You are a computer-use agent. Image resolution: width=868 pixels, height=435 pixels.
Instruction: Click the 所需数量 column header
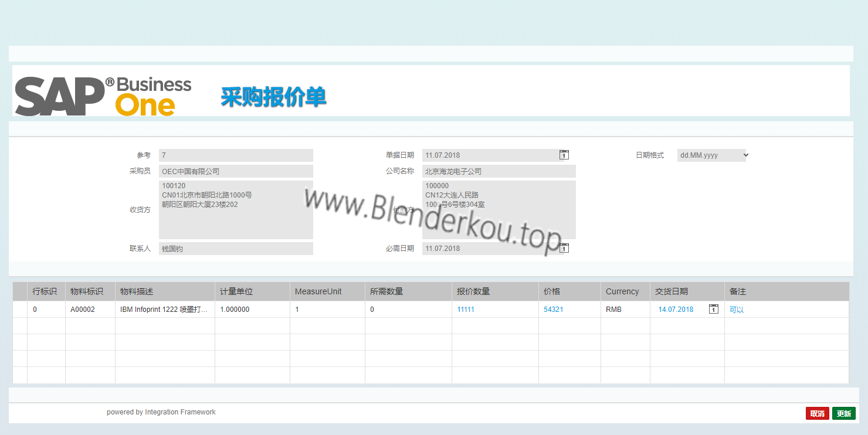[x=408, y=291]
